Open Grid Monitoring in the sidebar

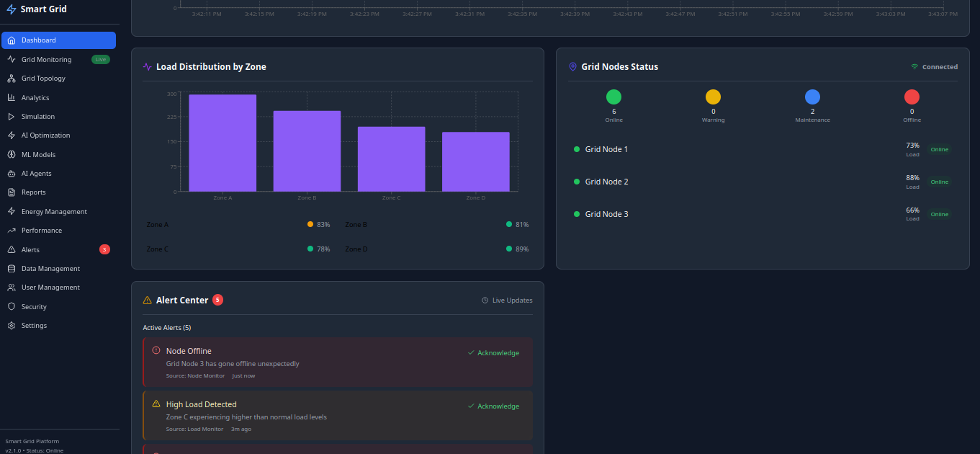(x=58, y=59)
